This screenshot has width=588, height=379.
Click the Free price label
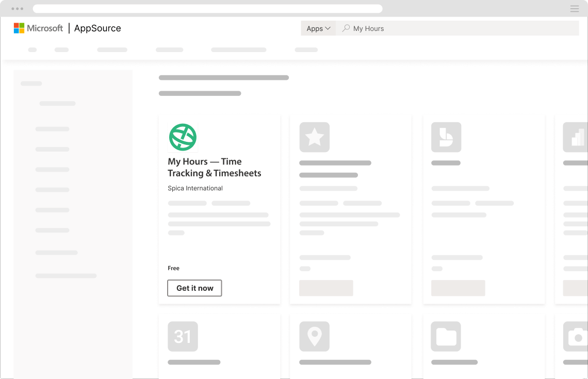pos(173,268)
